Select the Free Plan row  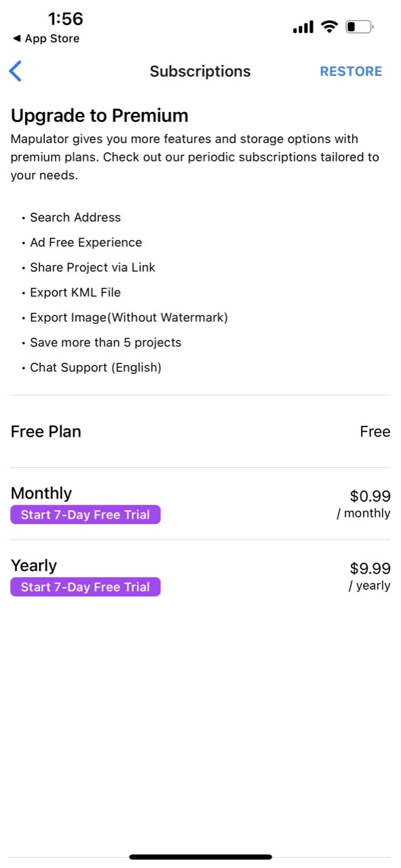(200, 431)
